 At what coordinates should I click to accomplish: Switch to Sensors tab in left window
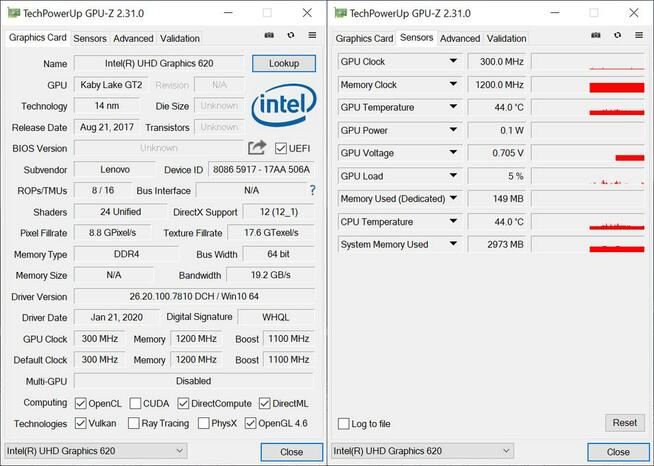coord(90,38)
